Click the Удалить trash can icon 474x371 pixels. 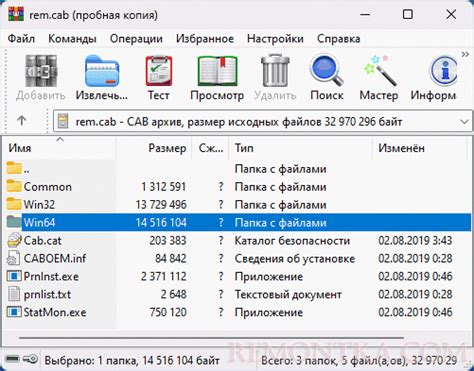point(275,71)
